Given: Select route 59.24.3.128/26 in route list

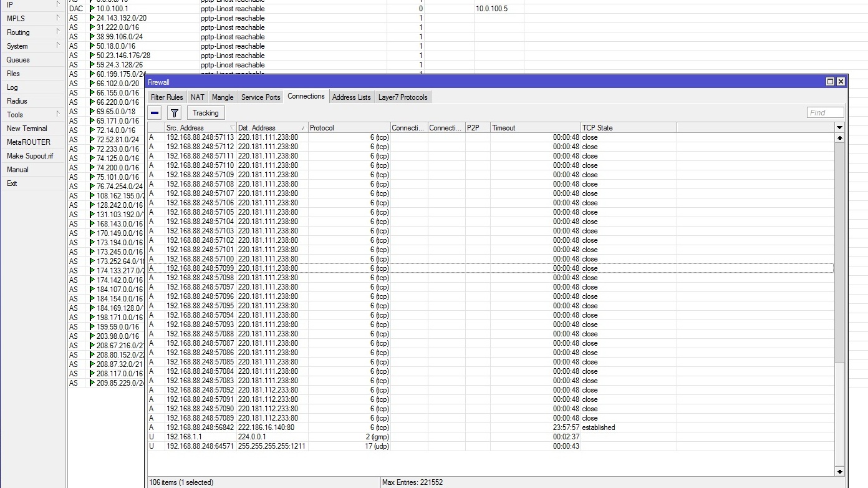Looking at the screenshot, I should [x=120, y=65].
